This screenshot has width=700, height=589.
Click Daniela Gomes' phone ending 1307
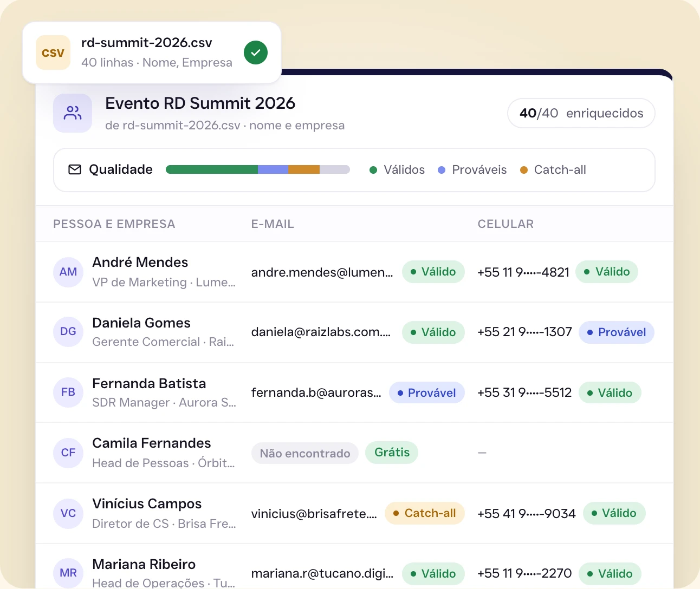pyautogui.click(x=524, y=332)
